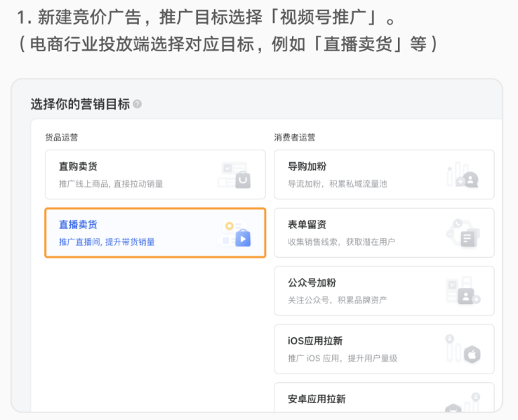Click the 推广直播间, 提升带货销量 description text
Viewport: 518px width, 420px height.
coord(107,242)
